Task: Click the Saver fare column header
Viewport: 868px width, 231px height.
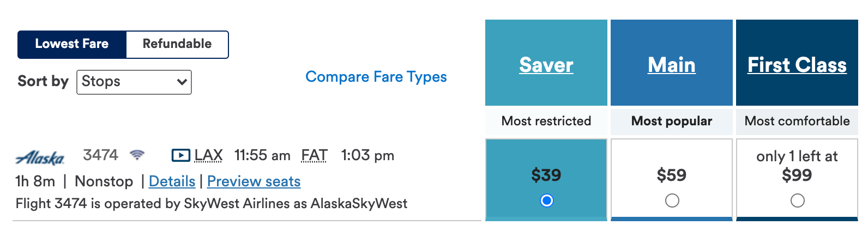Action: (546, 65)
